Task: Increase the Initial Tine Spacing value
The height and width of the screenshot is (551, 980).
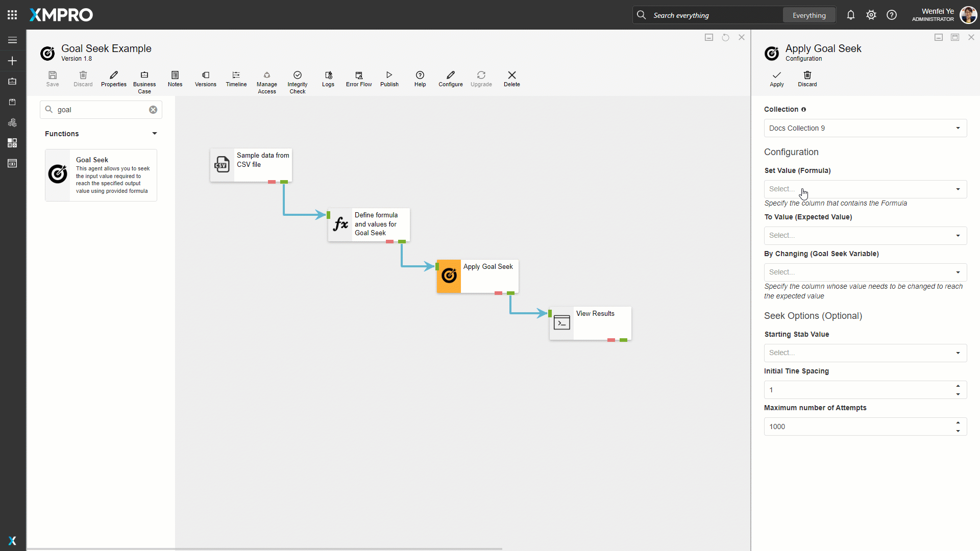Action: point(958,386)
